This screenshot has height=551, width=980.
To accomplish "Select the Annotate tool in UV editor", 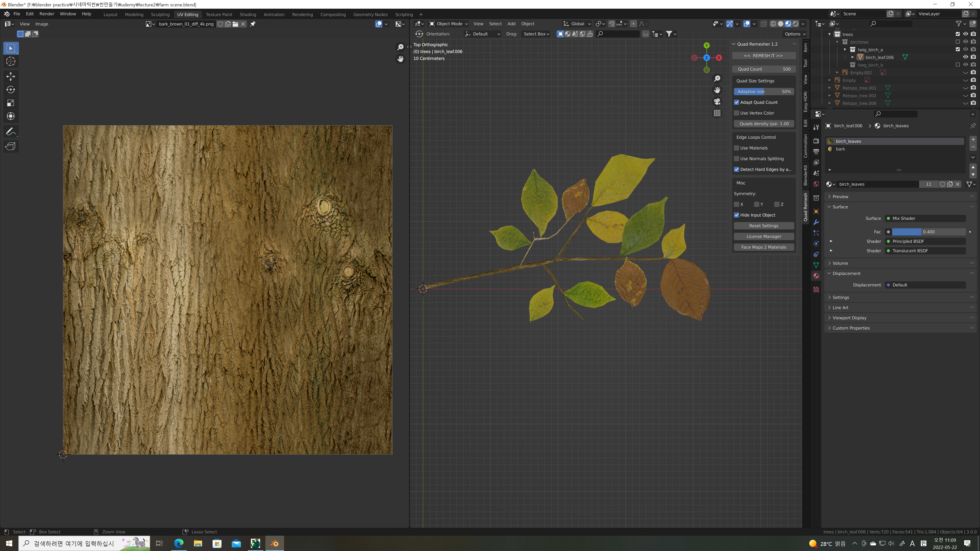I will tap(11, 132).
